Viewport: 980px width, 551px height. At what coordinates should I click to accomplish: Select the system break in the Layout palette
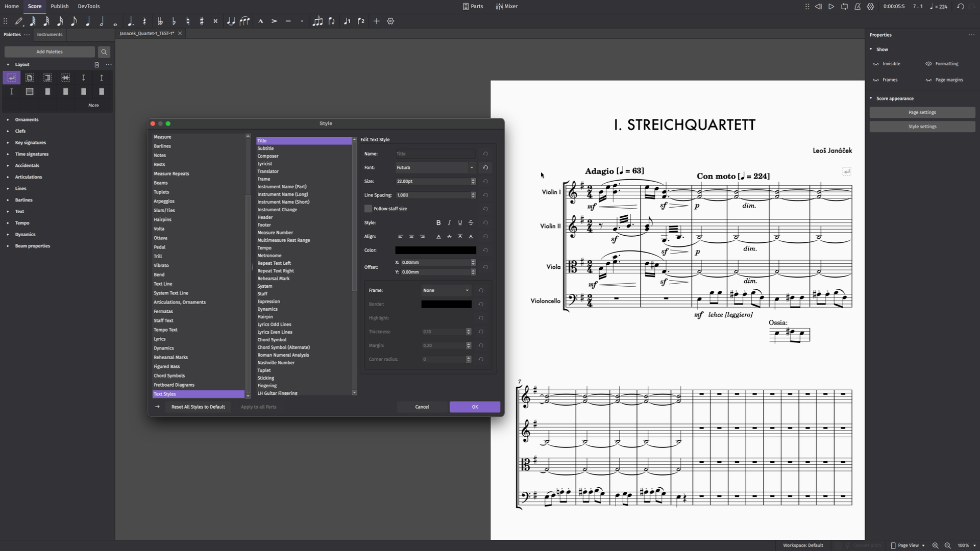point(11,78)
